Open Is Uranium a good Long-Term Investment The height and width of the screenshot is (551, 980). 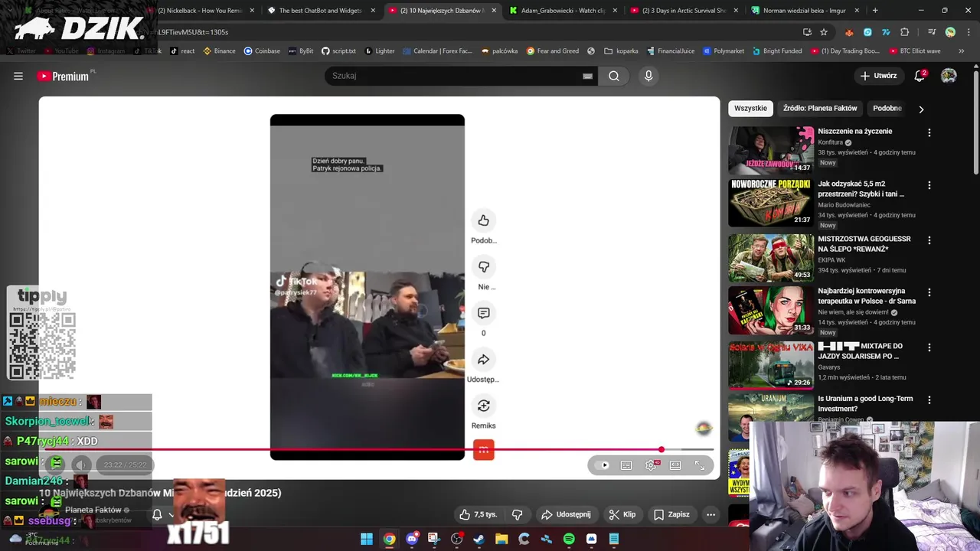point(865,403)
